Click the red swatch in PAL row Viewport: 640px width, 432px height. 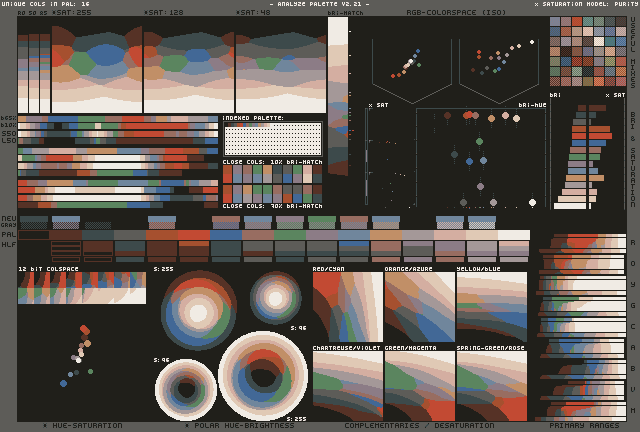tap(194, 235)
